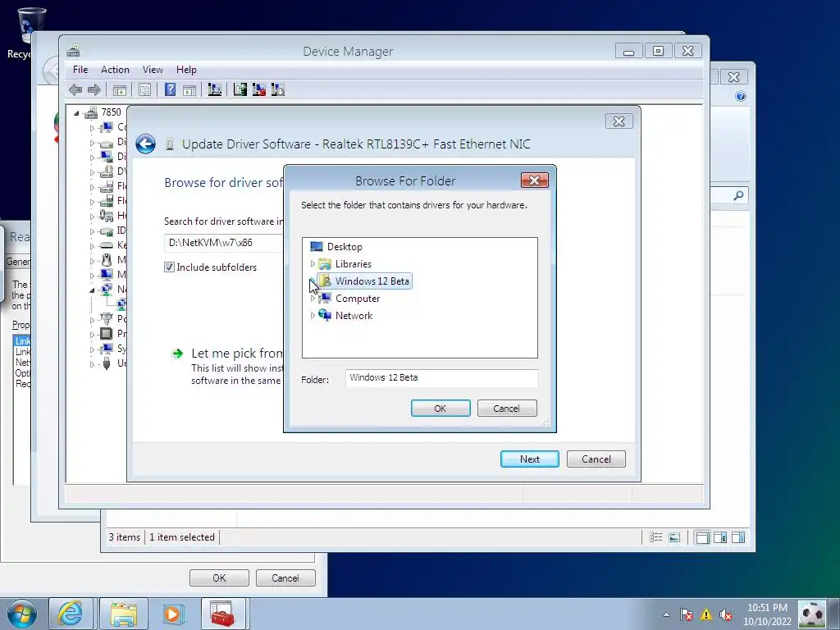Click Scan for hardware changes toolbar icon
The width and height of the screenshot is (840, 630).
pyautogui.click(x=215, y=89)
